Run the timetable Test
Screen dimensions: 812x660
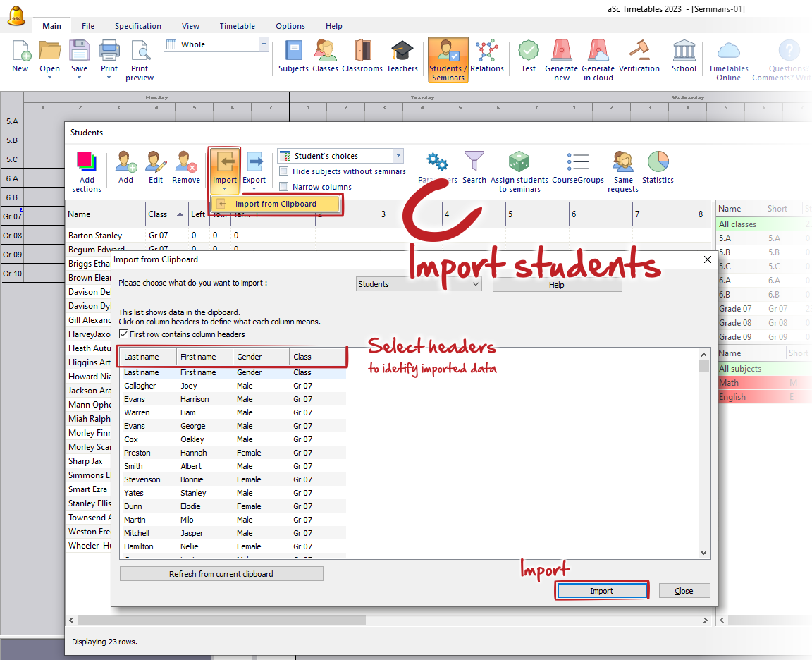529,56
